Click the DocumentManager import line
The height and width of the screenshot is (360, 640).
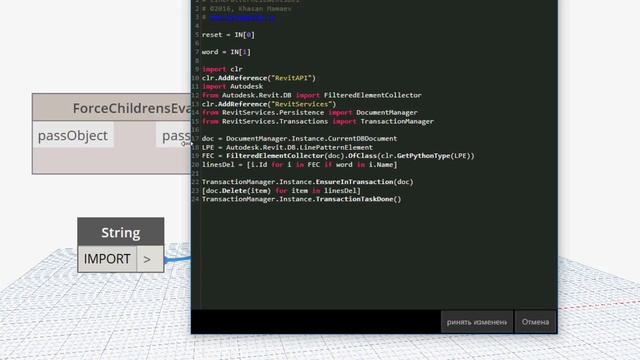[309, 112]
